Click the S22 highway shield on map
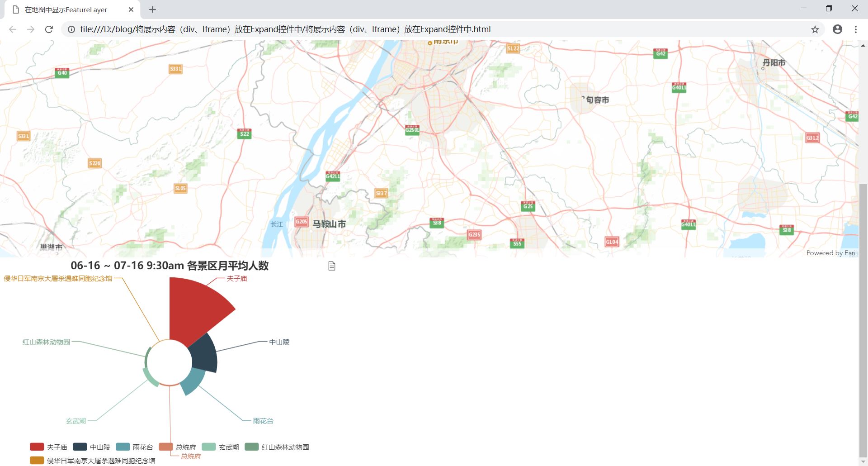The height and width of the screenshot is (466, 868). 244,133
